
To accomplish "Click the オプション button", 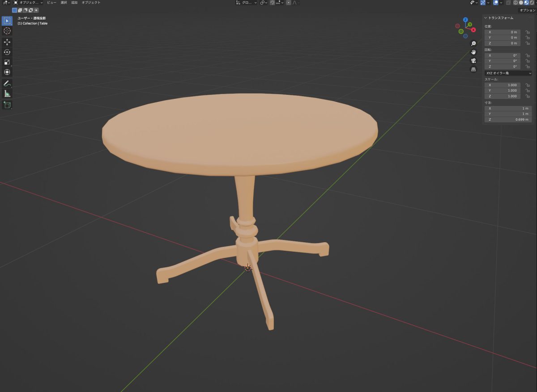I will pyautogui.click(x=527, y=10).
